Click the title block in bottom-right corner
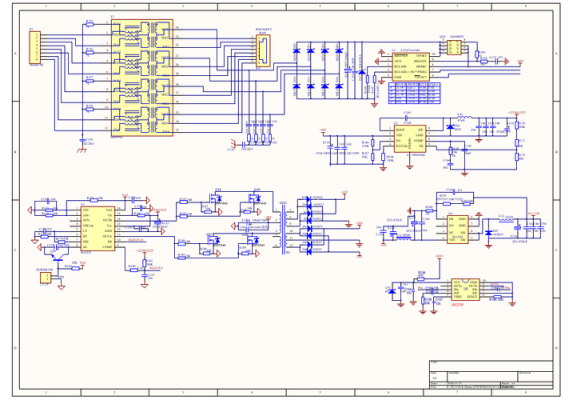This screenshot has width=573, height=400. click(491, 374)
